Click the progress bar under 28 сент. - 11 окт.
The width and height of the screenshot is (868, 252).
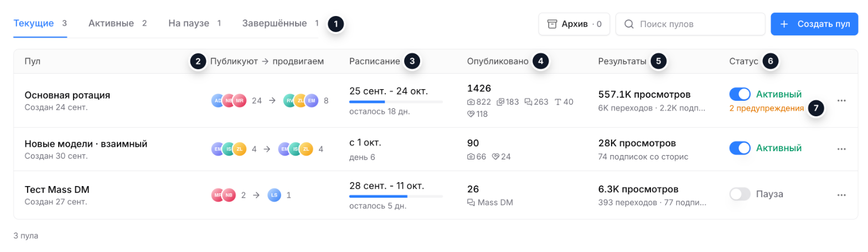coord(396,196)
